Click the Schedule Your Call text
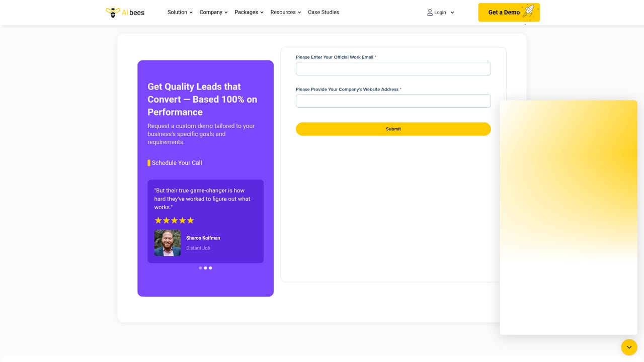This screenshot has width=644, height=362. click(x=177, y=163)
